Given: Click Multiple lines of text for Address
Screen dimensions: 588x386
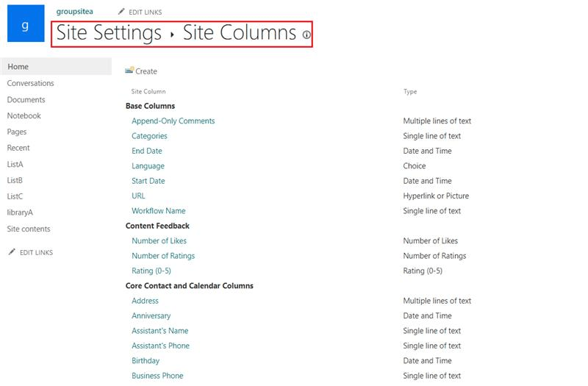Looking at the screenshot, I should coord(437,301).
